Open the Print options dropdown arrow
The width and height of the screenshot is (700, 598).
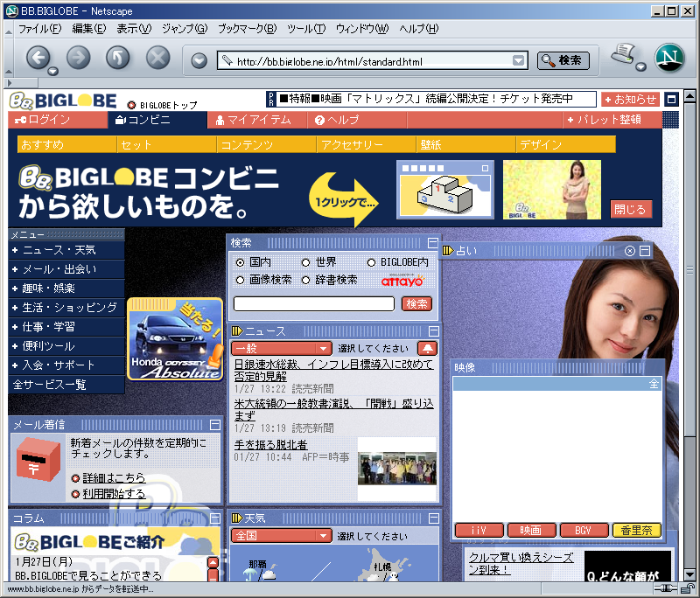(641, 67)
